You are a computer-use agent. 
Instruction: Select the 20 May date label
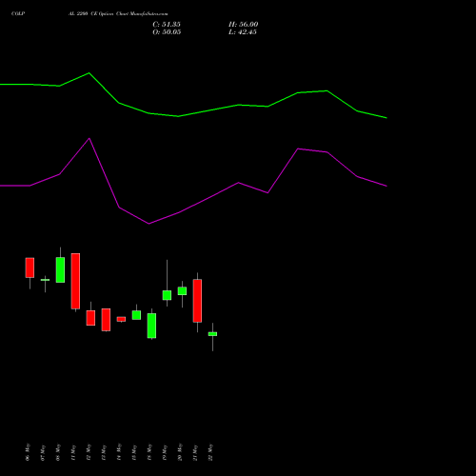coord(180,452)
